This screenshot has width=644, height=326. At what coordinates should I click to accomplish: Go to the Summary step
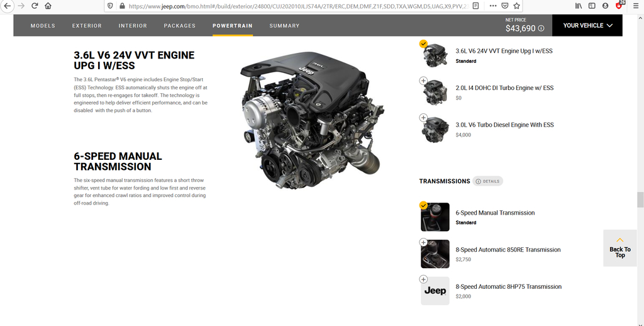(284, 25)
